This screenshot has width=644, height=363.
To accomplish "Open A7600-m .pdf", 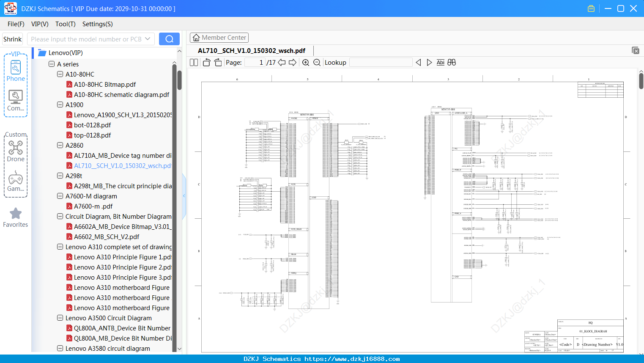I will (93, 206).
